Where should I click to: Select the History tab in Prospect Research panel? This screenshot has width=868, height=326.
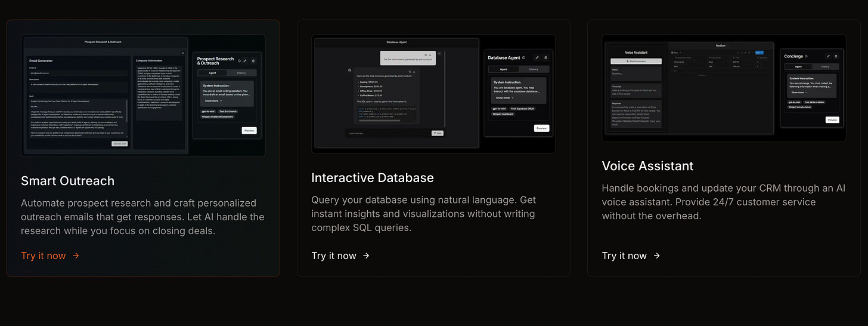click(241, 73)
